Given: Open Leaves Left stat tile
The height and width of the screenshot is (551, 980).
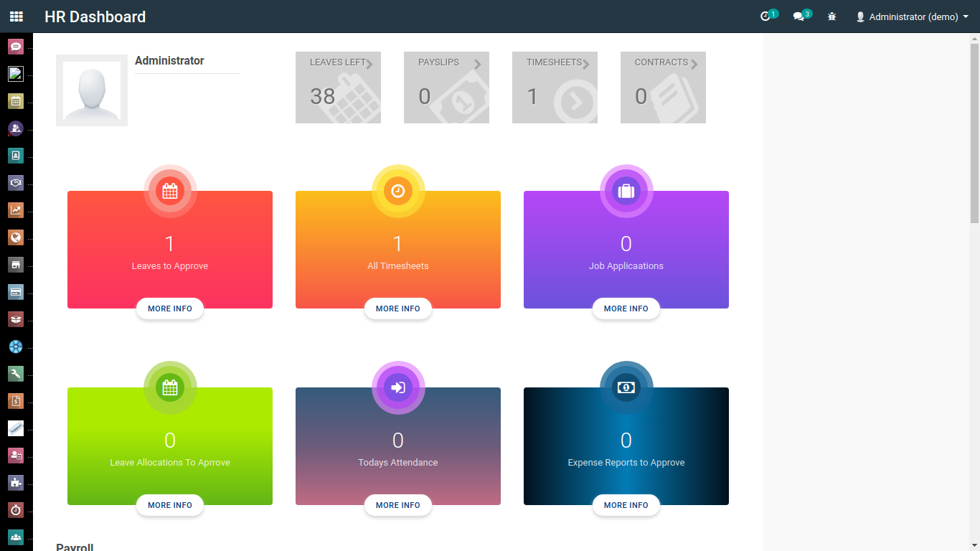Looking at the screenshot, I should (338, 88).
